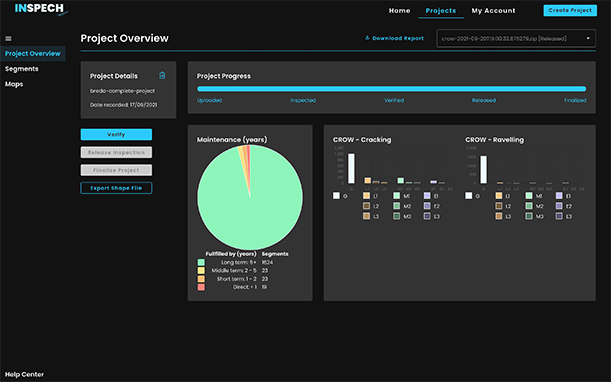
Task: Click the delete project trash icon
Action: [x=162, y=75]
